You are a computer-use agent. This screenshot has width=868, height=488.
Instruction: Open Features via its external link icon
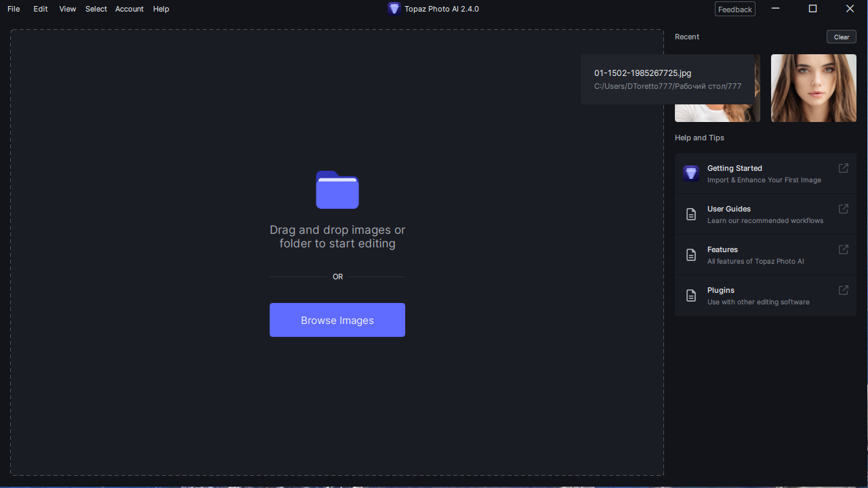(843, 249)
